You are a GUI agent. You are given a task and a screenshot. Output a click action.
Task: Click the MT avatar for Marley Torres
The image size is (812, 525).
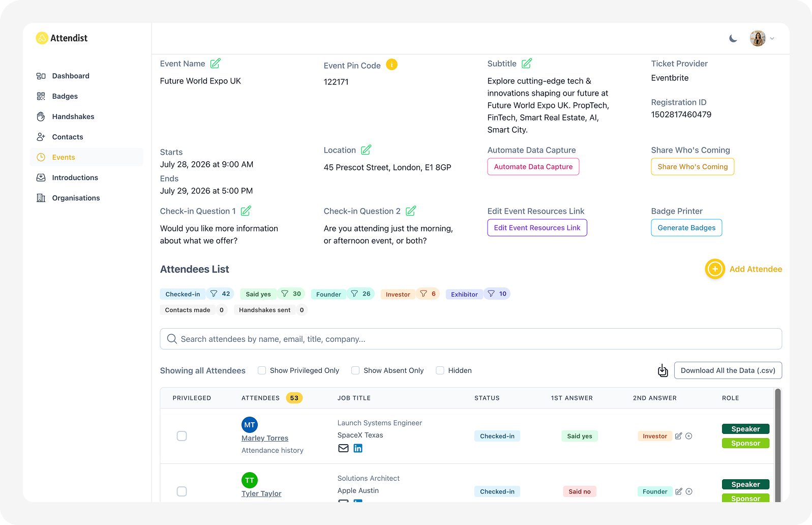[250, 425]
